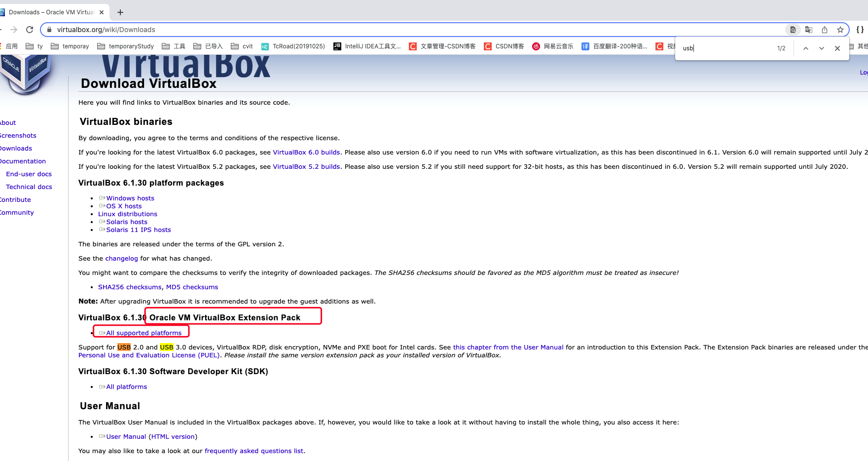The width and height of the screenshot is (868, 461).
Task: Open the MD5 checksums link
Action: [192, 287]
